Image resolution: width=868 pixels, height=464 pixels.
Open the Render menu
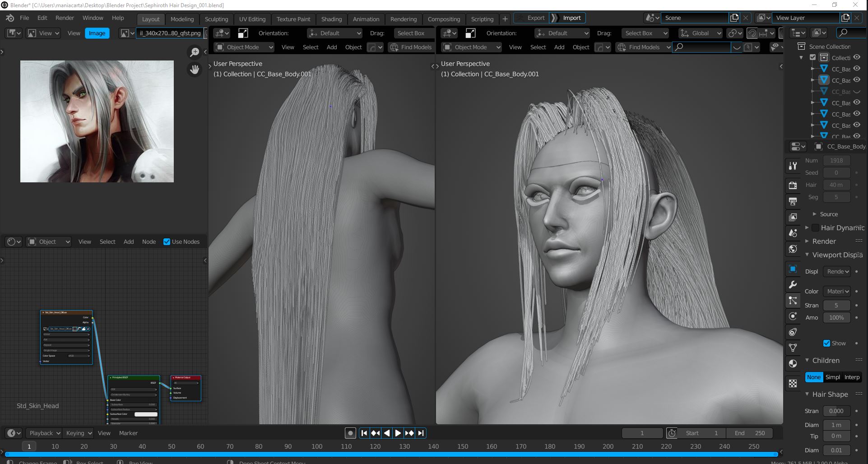tap(65, 18)
